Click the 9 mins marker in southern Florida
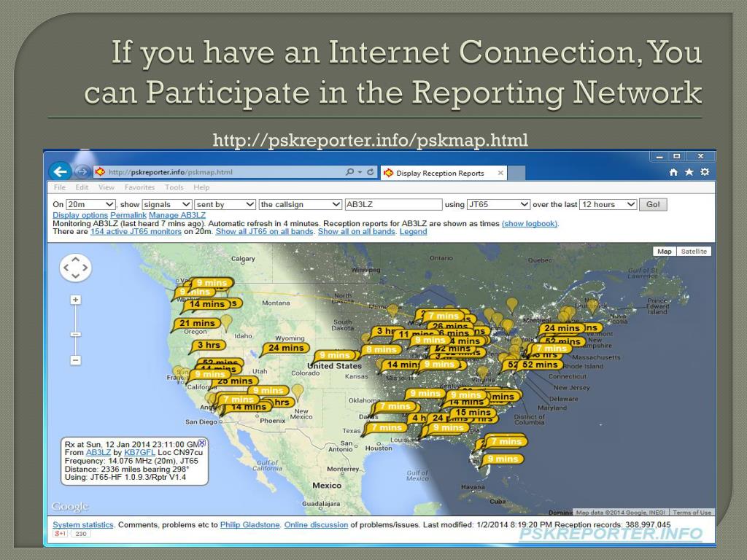747x560 pixels. (503, 459)
